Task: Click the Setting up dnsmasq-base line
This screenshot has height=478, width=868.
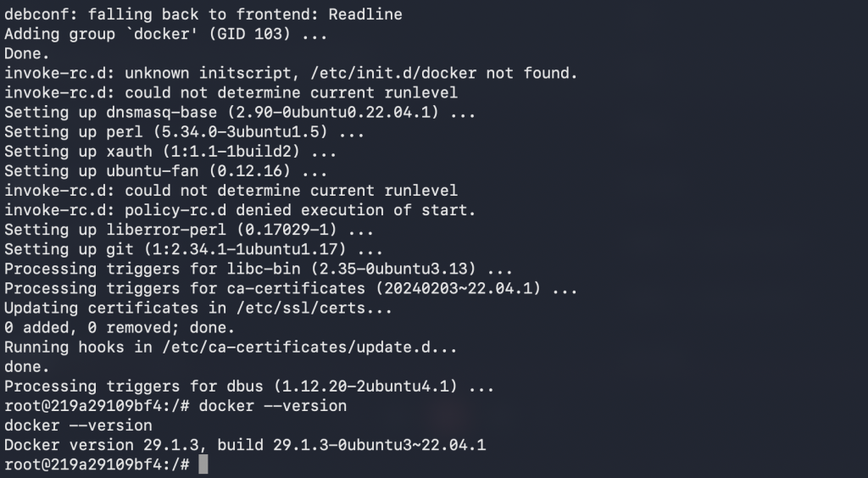Action: (x=236, y=113)
